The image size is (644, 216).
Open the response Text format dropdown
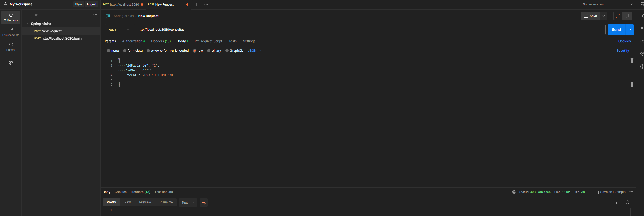click(188, 203)
